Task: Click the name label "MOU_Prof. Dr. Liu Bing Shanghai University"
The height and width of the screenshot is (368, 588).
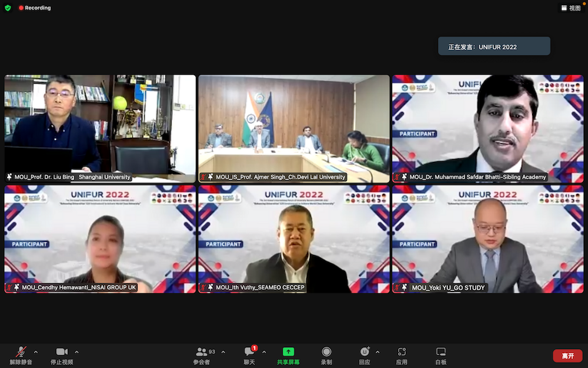Action: coord(72,177)
